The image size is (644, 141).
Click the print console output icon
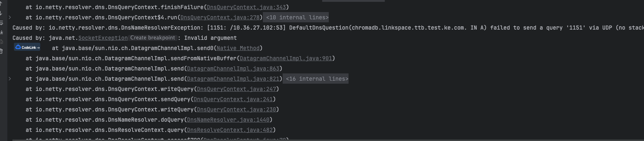(x=1, y=42)
